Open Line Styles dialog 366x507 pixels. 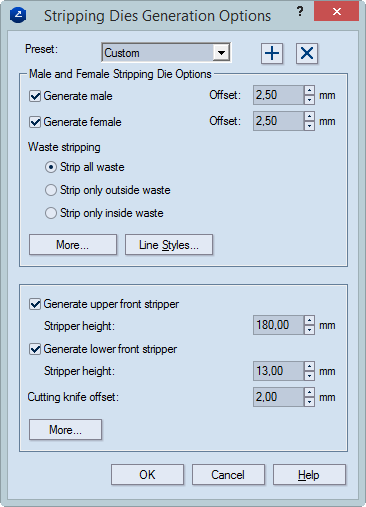169,245
